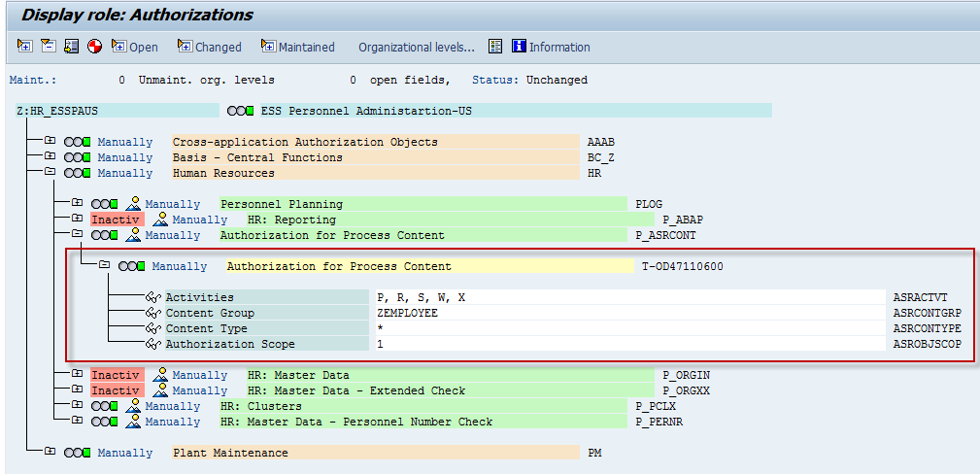The width and height of the screenshot is (980, 474).
Task: Click the ASRCONTGRP field name
Action: point(928,314)
